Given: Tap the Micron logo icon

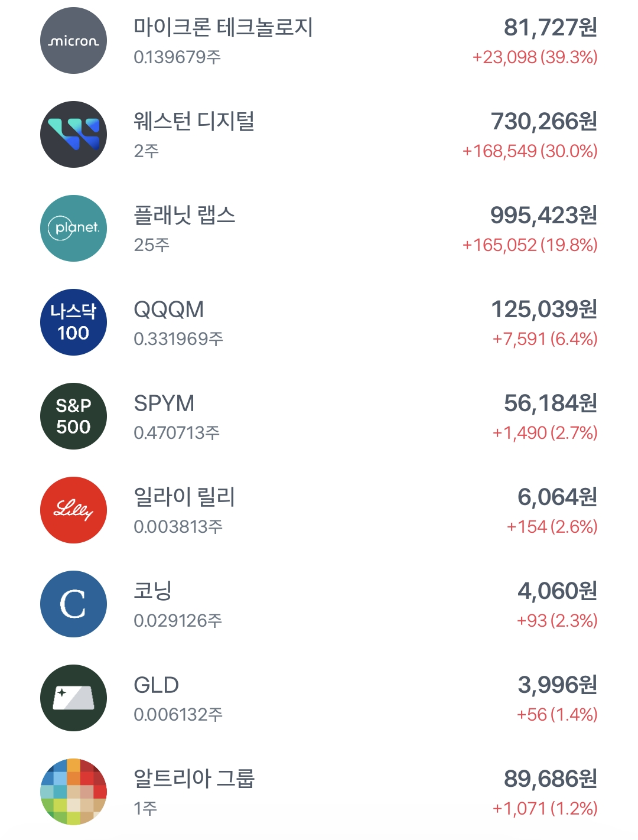Looking at the screenshot, I should (x=73, y=41).
